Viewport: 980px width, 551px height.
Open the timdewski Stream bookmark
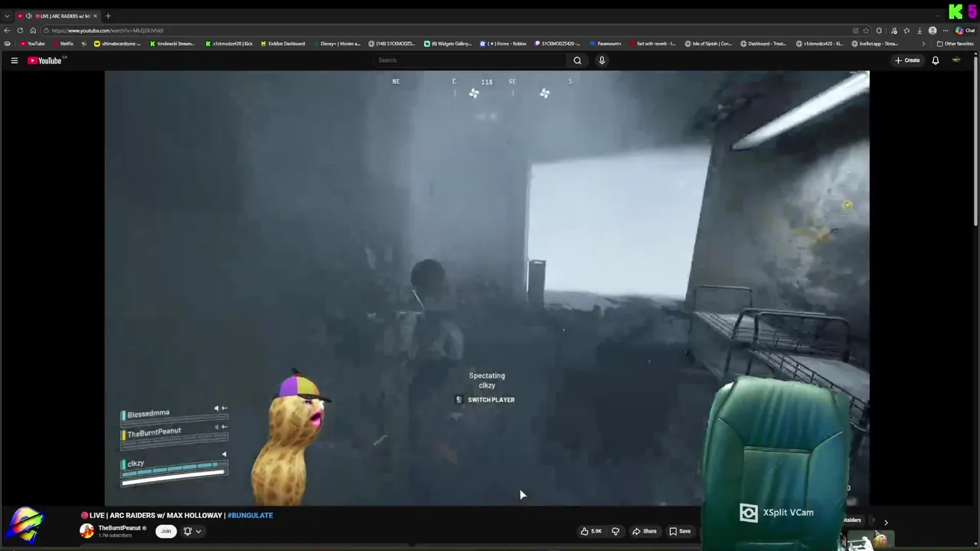172,44
